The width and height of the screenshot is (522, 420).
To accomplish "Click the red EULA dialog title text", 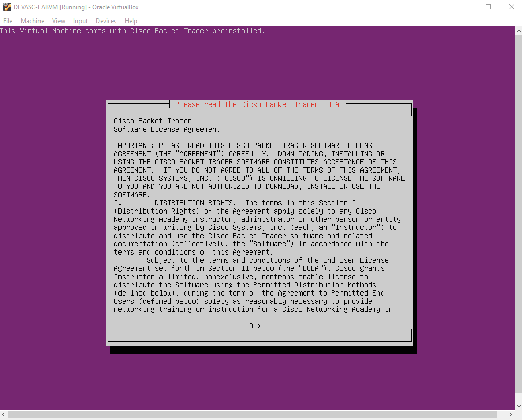I will tap(257, 104).
